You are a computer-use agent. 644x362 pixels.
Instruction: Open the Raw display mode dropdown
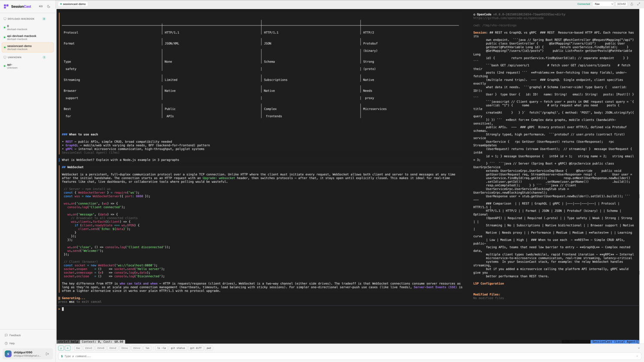(604, 4)
